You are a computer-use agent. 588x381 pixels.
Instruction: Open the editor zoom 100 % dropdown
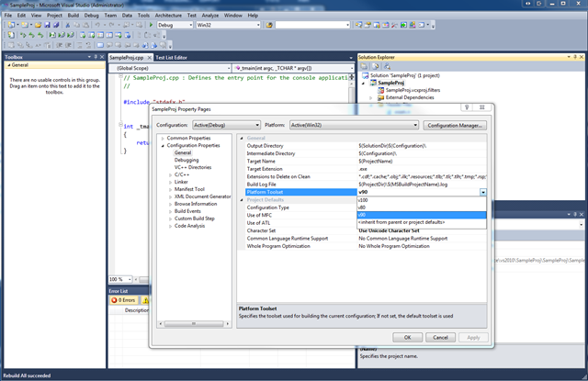pyautogui.click(x=130, y=279)
